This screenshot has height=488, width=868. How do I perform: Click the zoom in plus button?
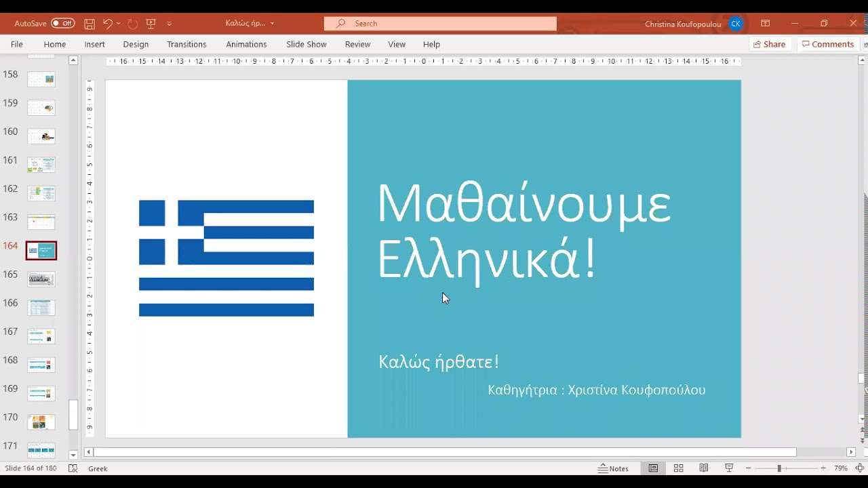click(823, 468)
